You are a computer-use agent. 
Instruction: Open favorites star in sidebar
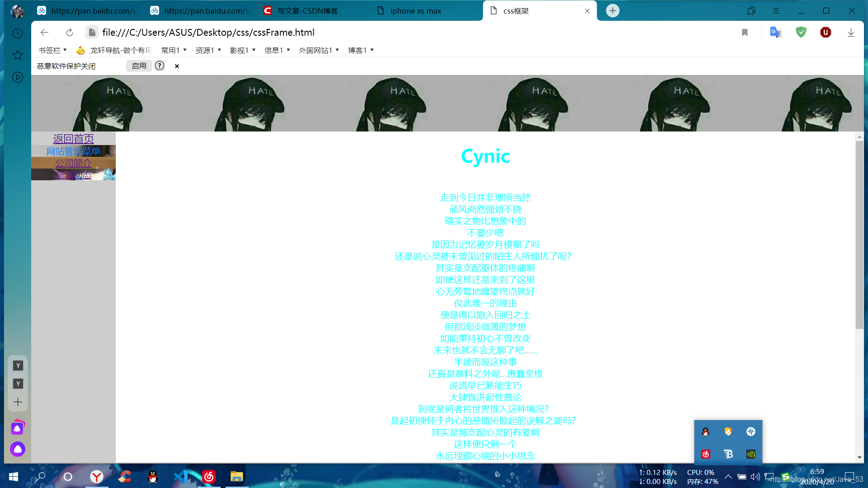coord(18,55)
